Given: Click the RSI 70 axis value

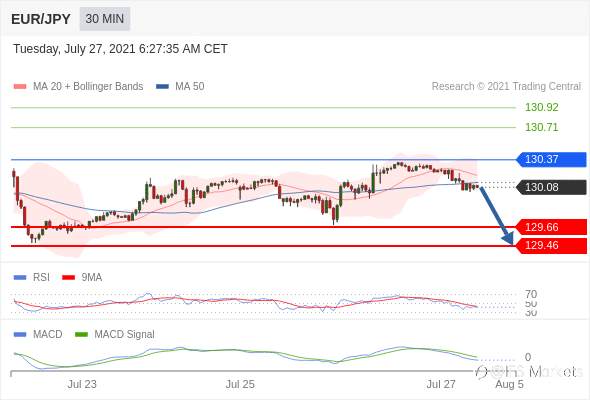Looking at the screenshot, I should (x=531, y=294).
